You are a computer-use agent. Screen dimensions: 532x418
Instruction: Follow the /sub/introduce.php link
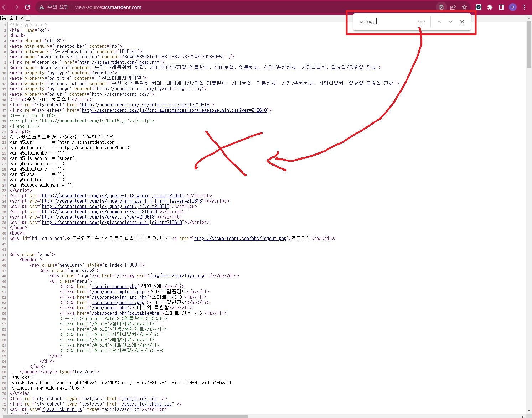[x=114, y=287]
